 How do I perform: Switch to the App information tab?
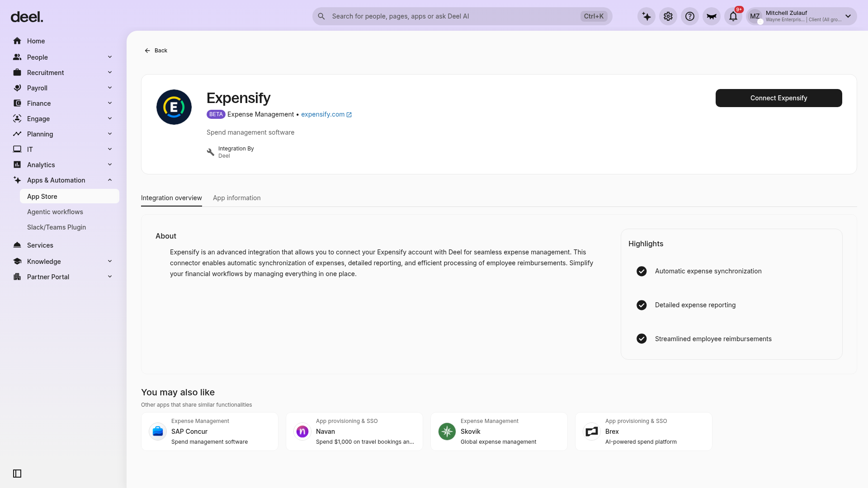[237, 198]
